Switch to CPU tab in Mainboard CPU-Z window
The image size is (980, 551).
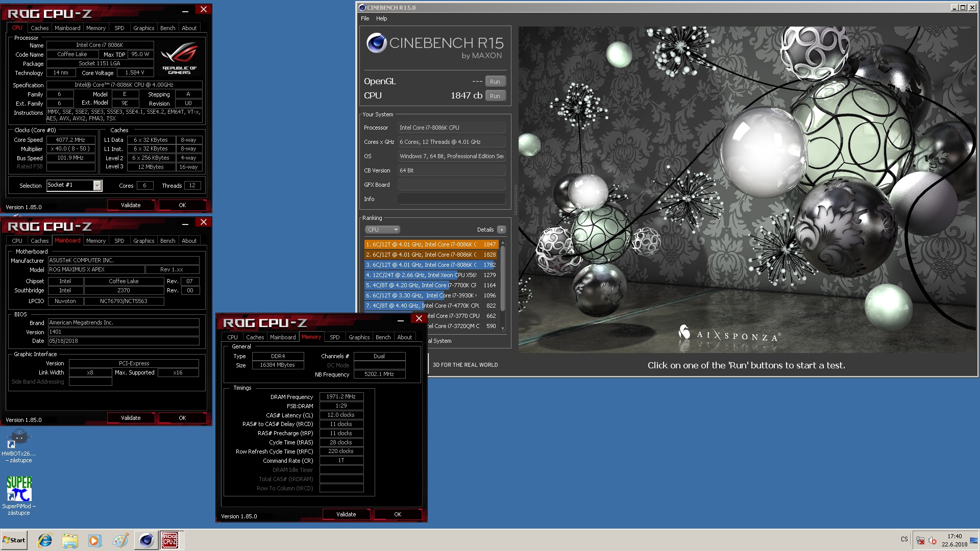pos(17,241)
